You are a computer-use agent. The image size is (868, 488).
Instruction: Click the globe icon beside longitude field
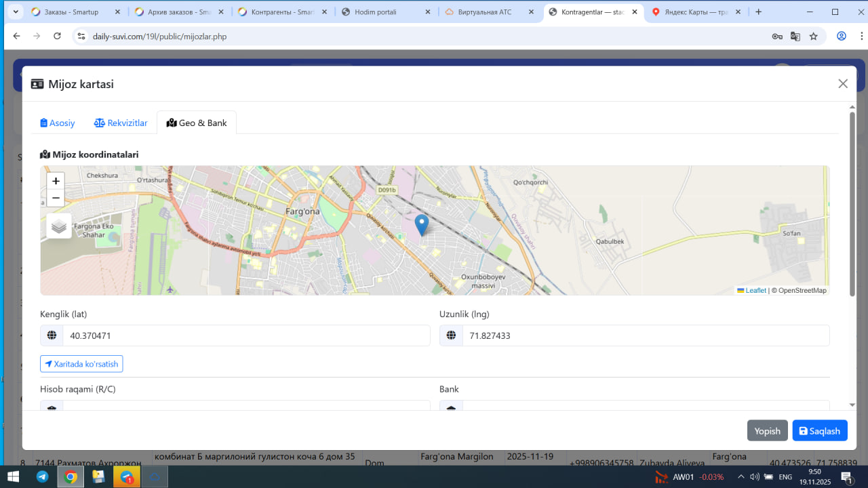click(x=451, y=335)
